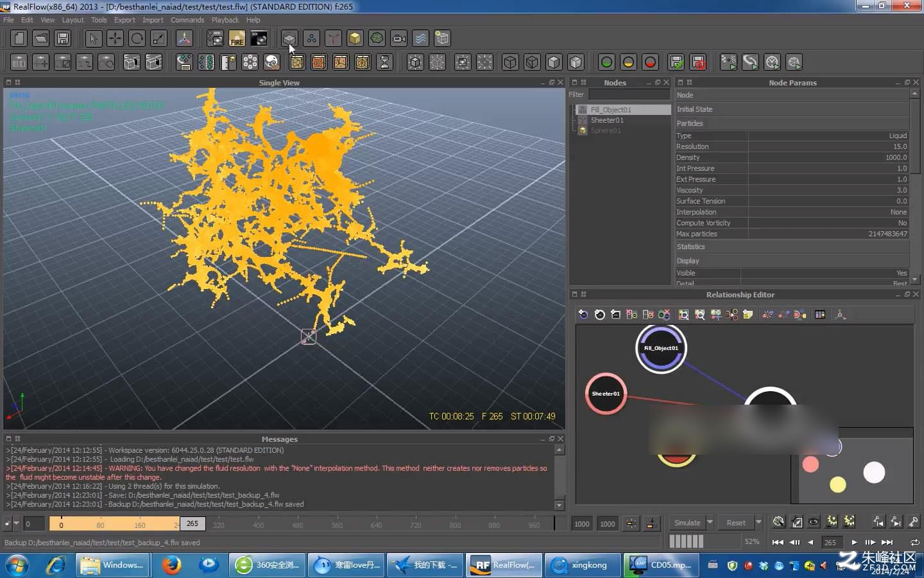This screenshot has width=924, height=578.
Task: Open the Interpolation dropdown showing None
Action: pyautogui.click(x=828, y=212)
